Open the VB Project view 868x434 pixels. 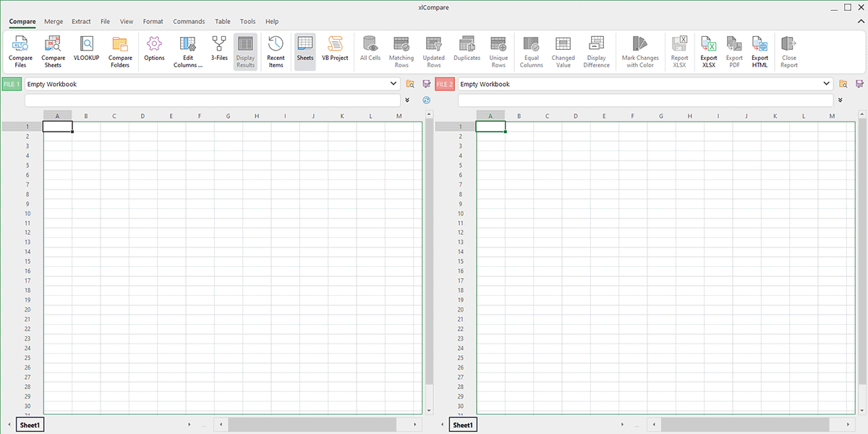point(334,51)
